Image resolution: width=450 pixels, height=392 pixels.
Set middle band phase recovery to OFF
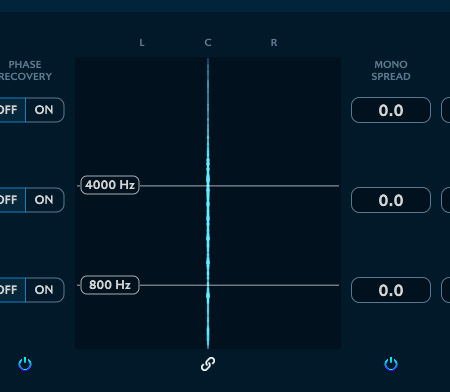point(12,200)
